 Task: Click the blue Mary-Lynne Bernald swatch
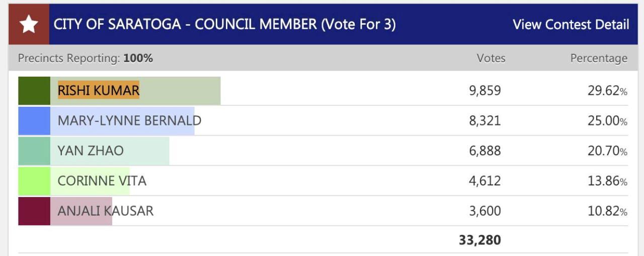[x=34, y=121]
